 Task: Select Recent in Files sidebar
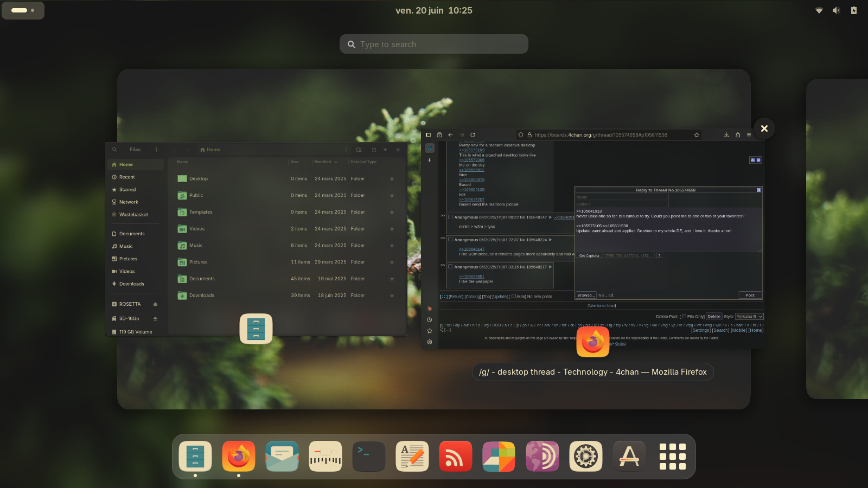tap(136, 177)
